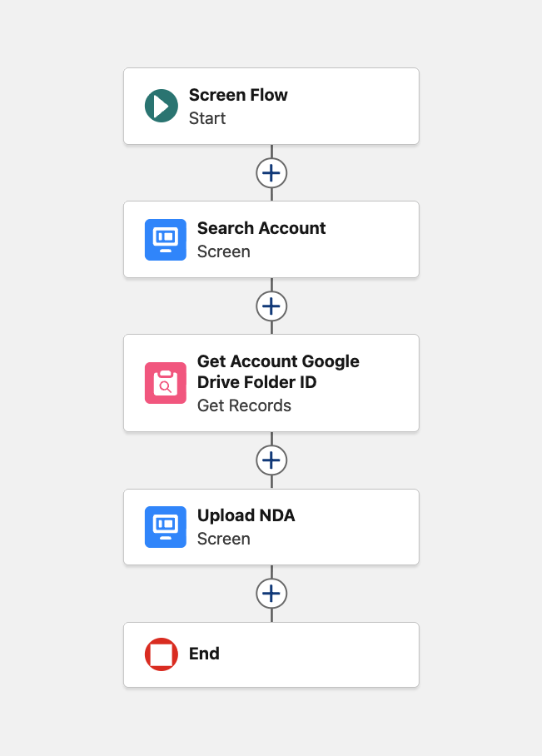Select the Upload NDA screen icon
542x756 pixels.
click(165, 526)
